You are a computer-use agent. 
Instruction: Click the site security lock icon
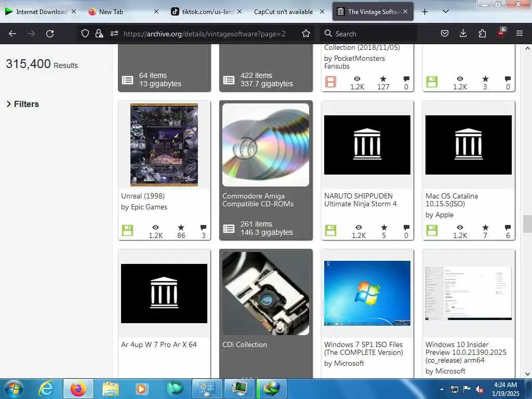[99, 33]
